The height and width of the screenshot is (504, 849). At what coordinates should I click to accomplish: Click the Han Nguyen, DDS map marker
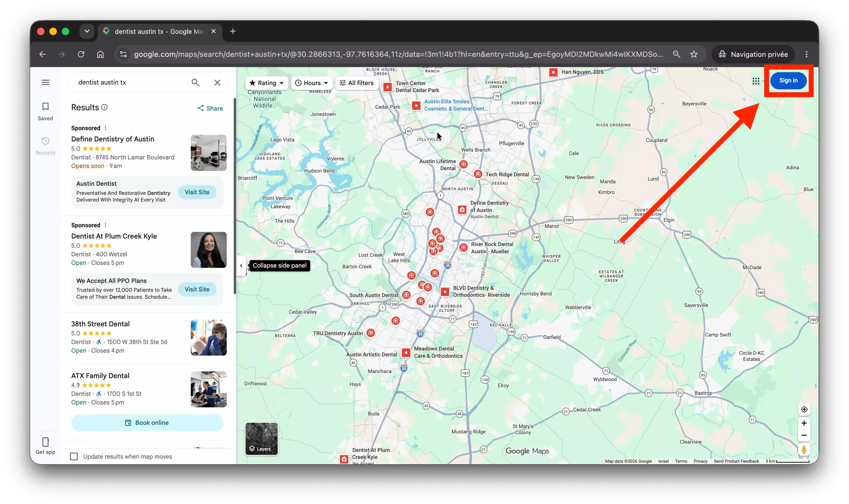[x=553, y=72]
